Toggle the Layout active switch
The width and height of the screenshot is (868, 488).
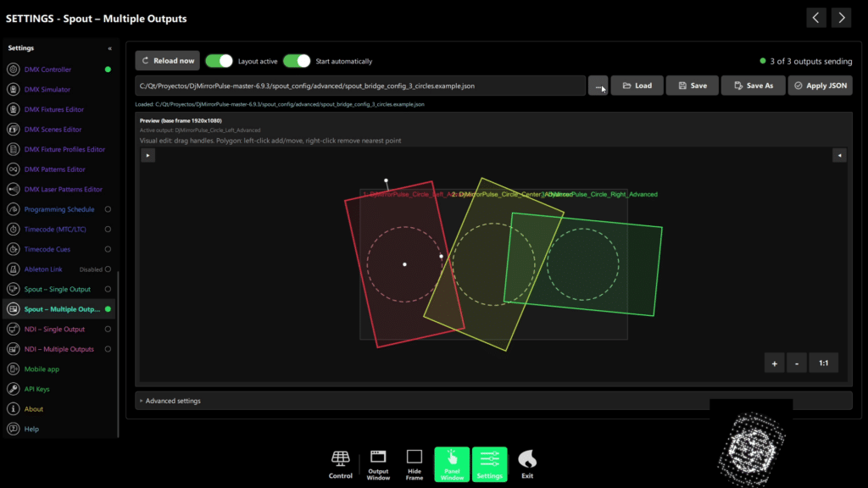[x=220, y=61]
